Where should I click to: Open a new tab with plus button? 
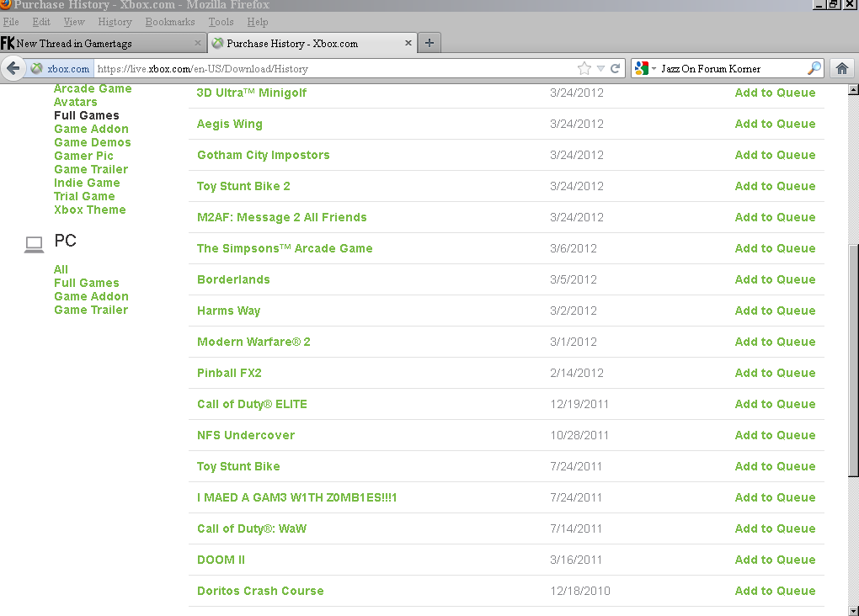pos(429,43)
